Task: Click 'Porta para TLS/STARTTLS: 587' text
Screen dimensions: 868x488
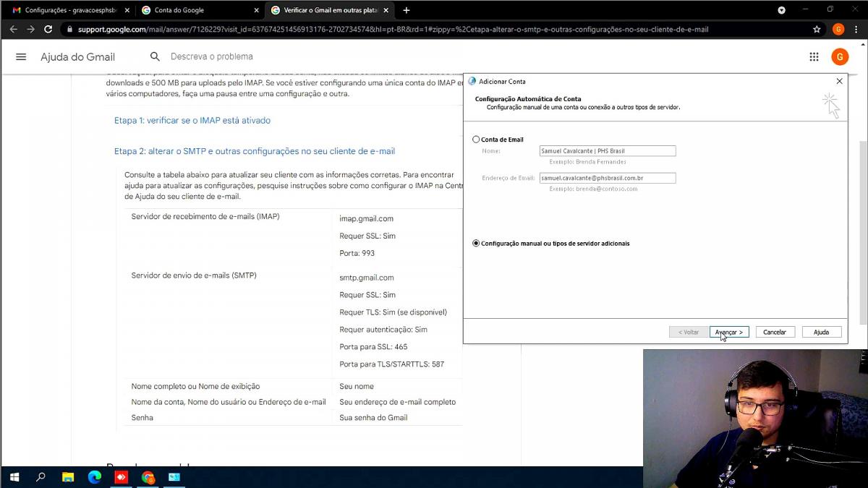Action: coord(391,364)
